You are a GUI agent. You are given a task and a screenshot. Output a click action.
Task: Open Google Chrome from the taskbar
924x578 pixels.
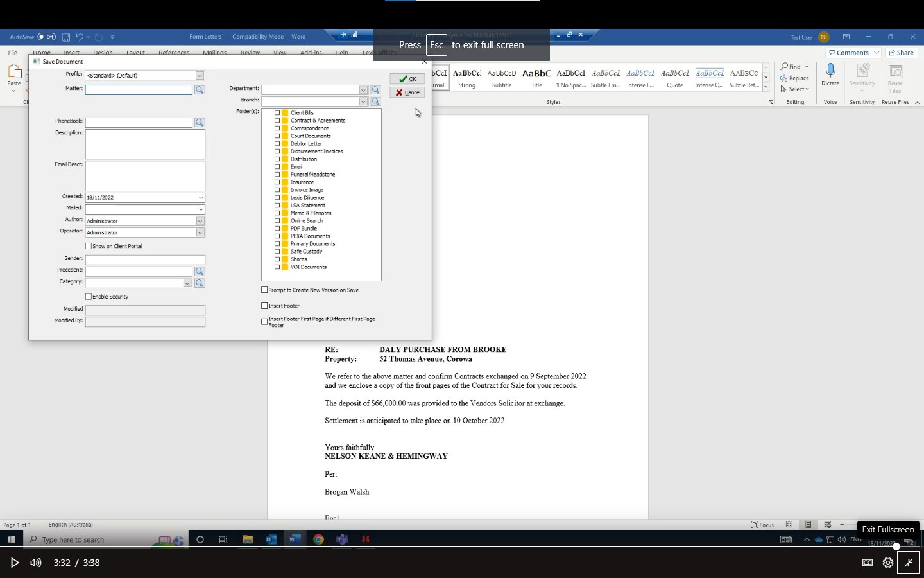[x=318, y=539]
